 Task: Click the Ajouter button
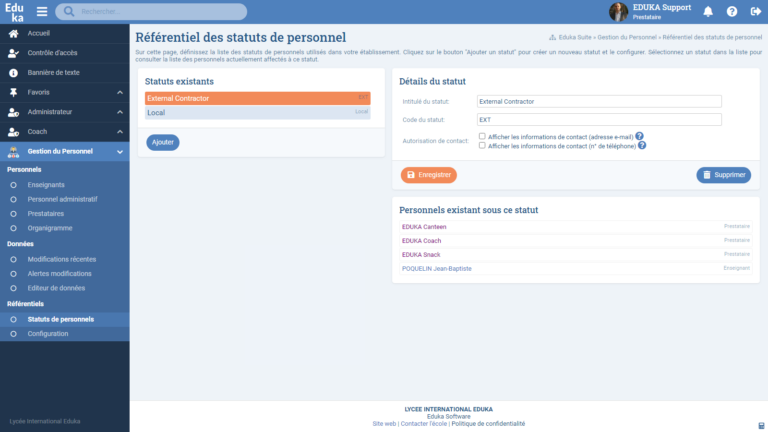(x=163, y=142)
